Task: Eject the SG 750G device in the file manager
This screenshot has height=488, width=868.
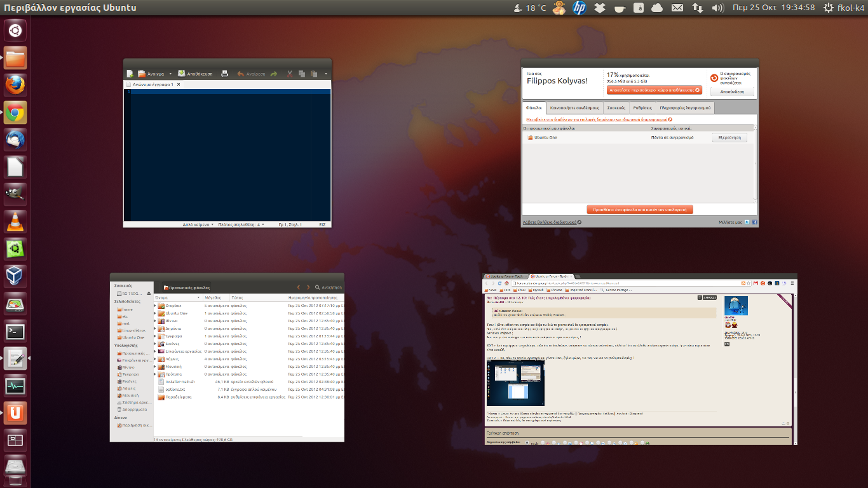Action: pos(149,294)
